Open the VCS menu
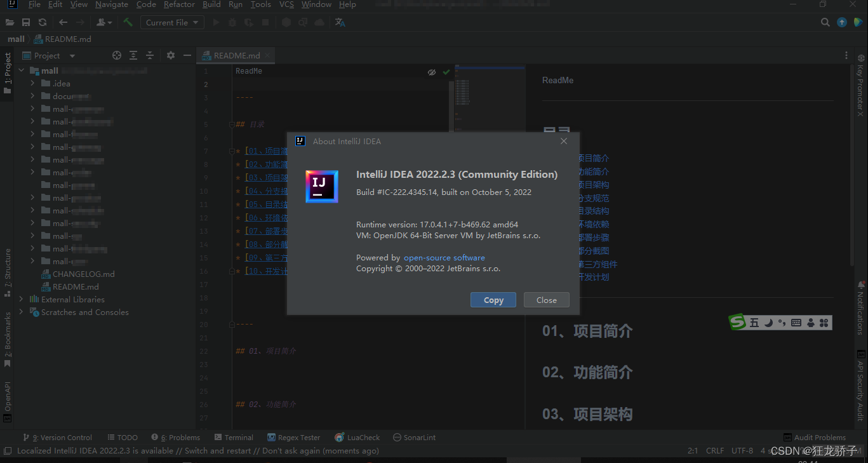This screenshot has height=463, width=868. [x=286, y=4]
